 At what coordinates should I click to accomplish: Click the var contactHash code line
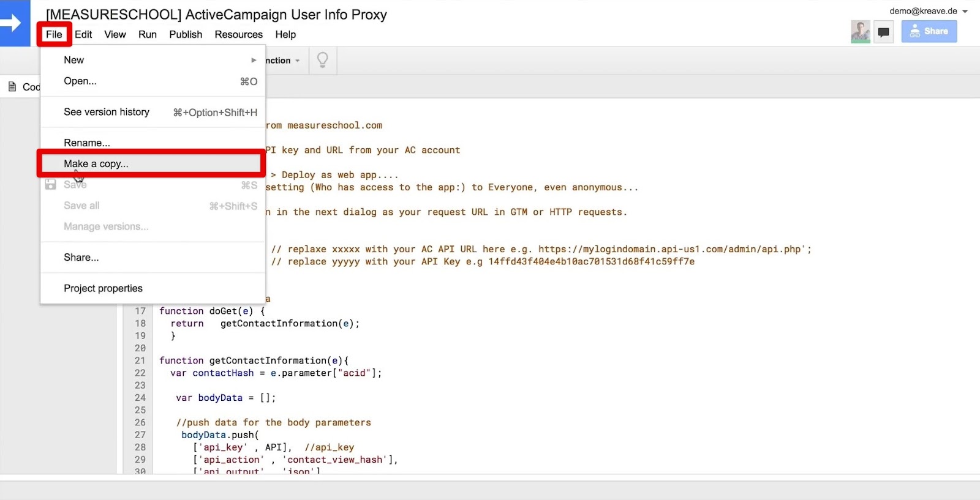pos(276,373)
